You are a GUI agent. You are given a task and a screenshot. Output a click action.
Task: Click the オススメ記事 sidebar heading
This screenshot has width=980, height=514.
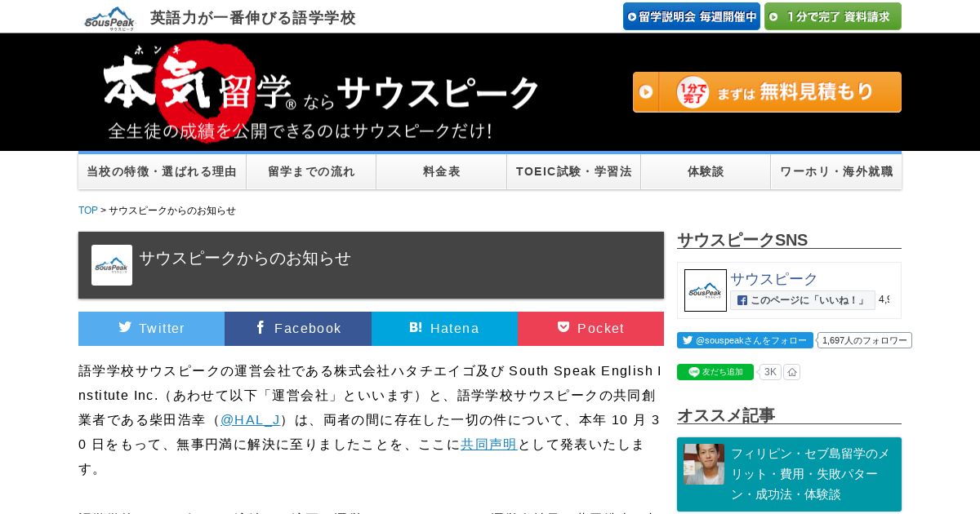(x=726, y=415)
